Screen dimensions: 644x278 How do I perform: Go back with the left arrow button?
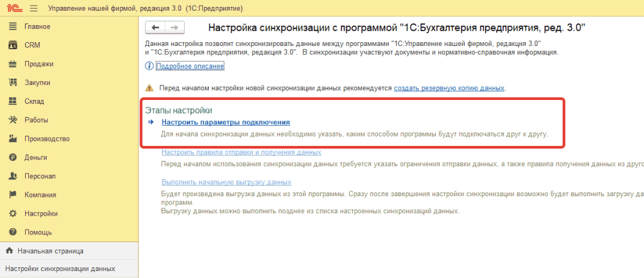click(155, 28)
